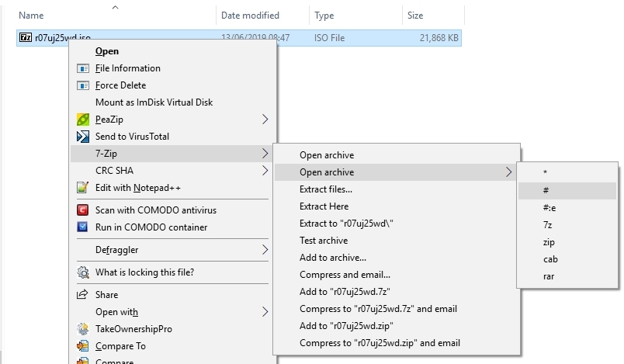Click the PeaZip green icon
Screen dimensions: 624x364
(x=83, y=120)
